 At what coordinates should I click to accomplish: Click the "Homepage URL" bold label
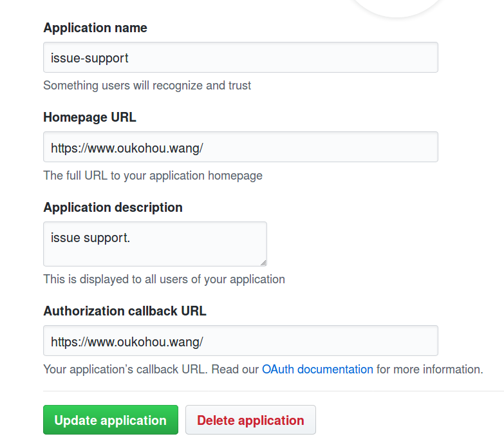(90, 117)
